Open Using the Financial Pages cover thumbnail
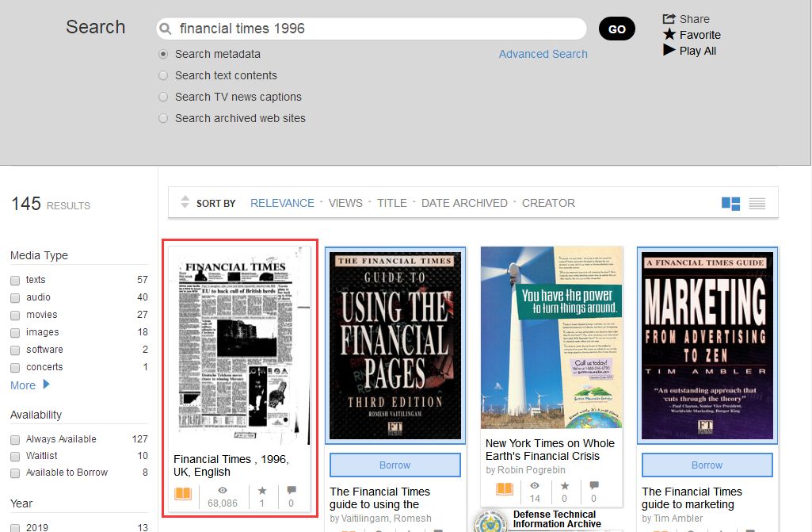The image size is (812, 532). click(x=395, y=346)
